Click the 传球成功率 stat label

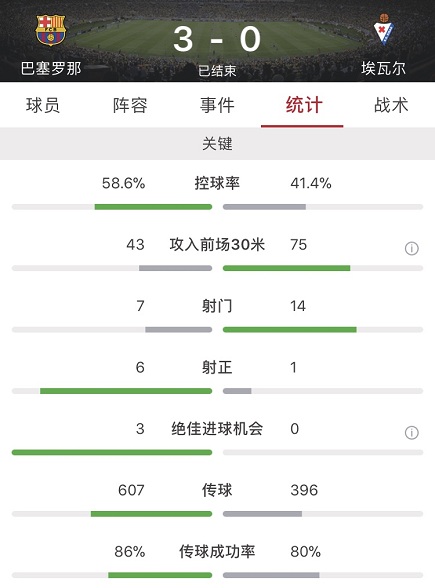217,552
